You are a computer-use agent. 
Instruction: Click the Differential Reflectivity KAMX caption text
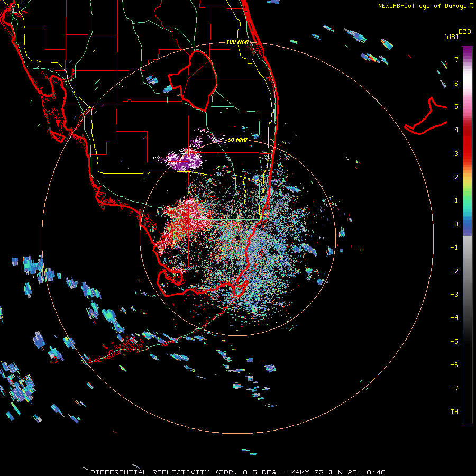[238, 472]
